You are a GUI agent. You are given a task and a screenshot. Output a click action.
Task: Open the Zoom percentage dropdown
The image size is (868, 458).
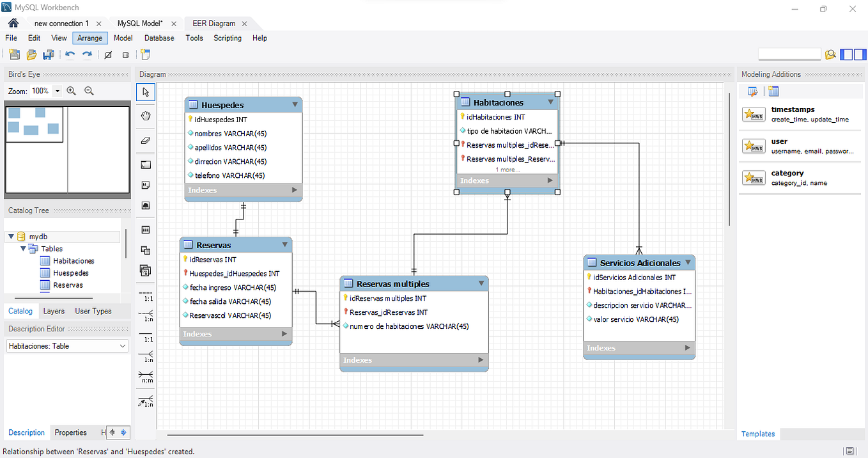(x=56, y=91)
